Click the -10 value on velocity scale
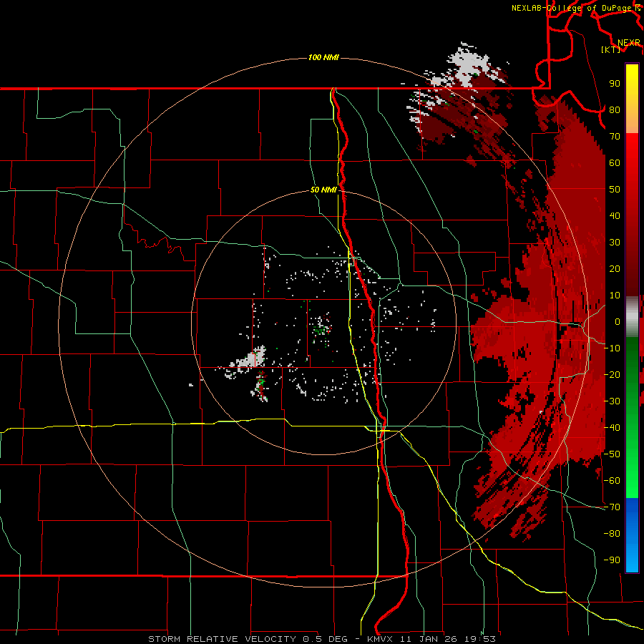The height and width of the screenshot is (644, 644). click(612, 348)
